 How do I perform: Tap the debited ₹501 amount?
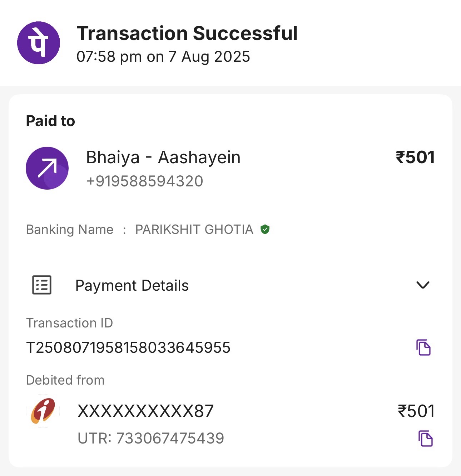coord(416,411)
